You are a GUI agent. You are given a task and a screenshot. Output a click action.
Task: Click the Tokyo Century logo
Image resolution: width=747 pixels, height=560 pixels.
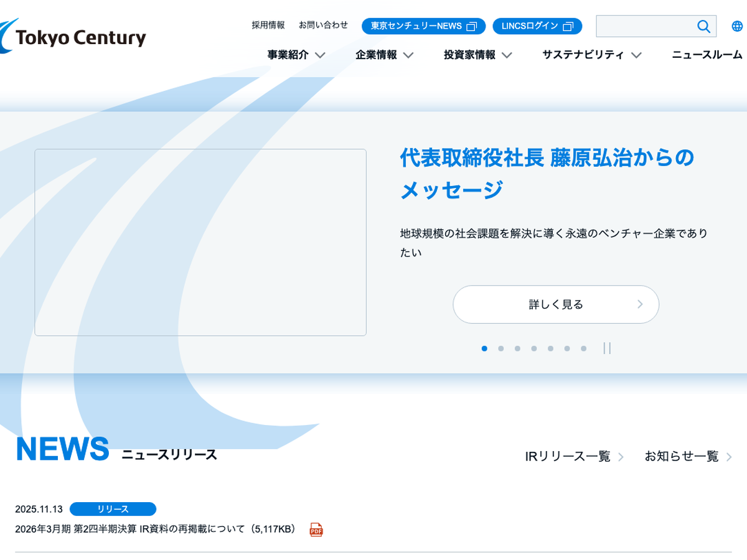(73, 37)
